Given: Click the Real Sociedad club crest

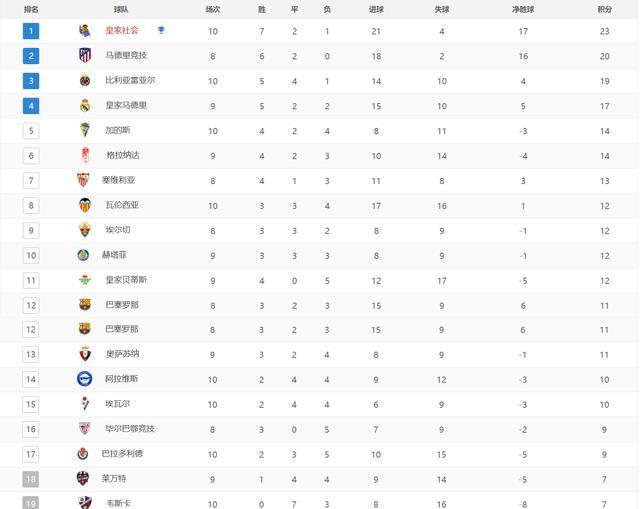Looking at the screenshot, I should coord(85,31).
